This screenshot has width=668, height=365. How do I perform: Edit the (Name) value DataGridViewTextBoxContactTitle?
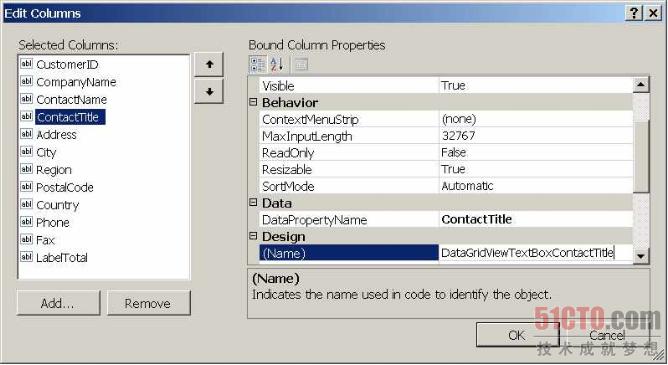tap(535, 253)
